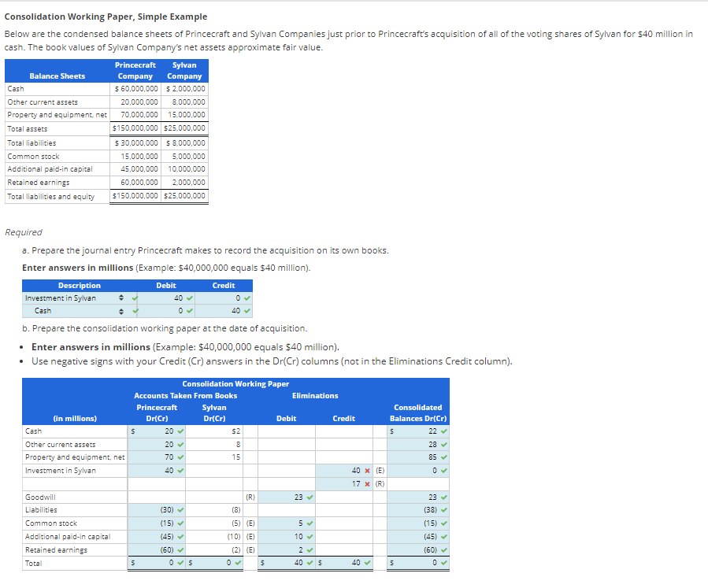Click the Consolidation Working Paper title
This screenshot has height=588, width=708.
pyautogui.click(x=236, y=383)
